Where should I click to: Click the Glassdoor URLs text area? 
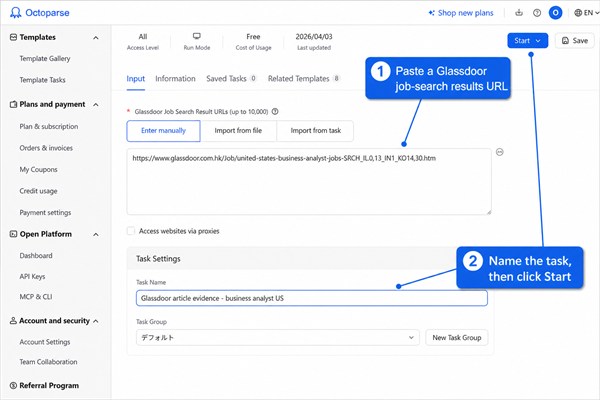pyautogui.click(x=309, y=182)
